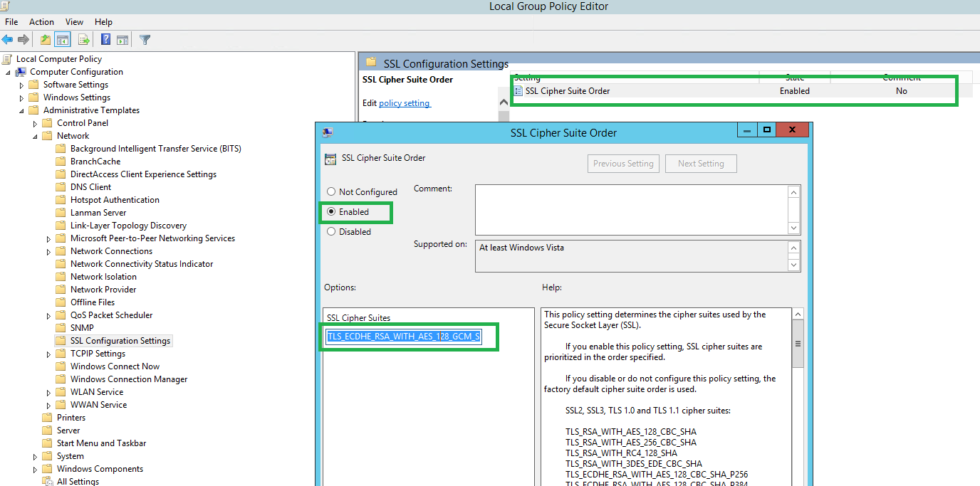Viewport: 980px width, 486px height.
Task: Open Help via blue question mark icon
Action: [105, 40]
